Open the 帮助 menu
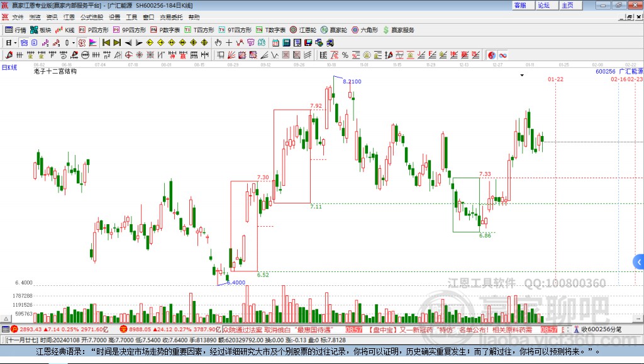 [194, 17]
